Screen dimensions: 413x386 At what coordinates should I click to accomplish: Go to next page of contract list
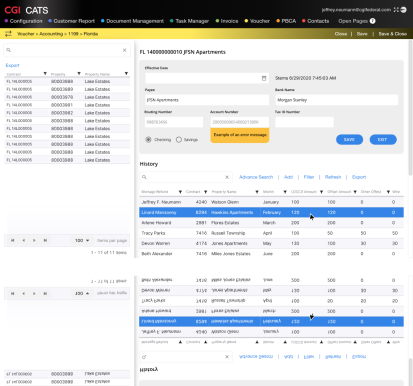tap(34, 240)
